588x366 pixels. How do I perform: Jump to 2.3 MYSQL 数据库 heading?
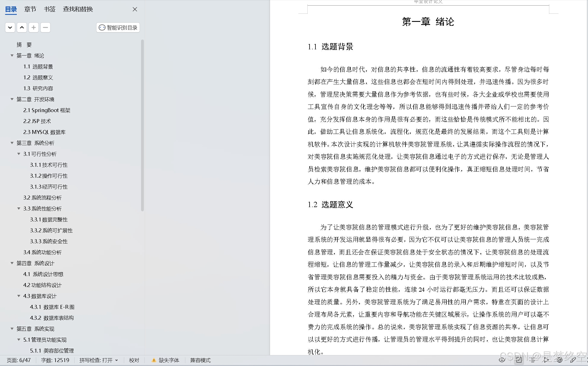(44, 132)
